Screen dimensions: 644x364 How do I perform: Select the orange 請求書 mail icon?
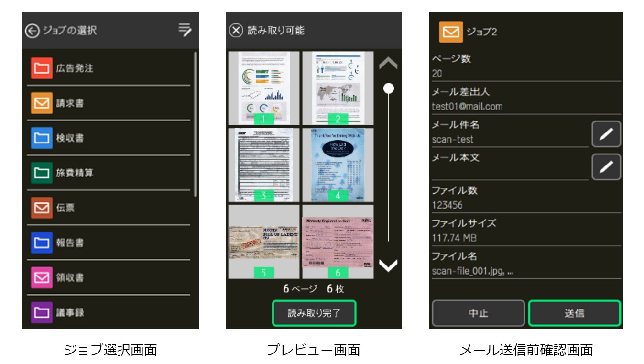click(42, 103)
